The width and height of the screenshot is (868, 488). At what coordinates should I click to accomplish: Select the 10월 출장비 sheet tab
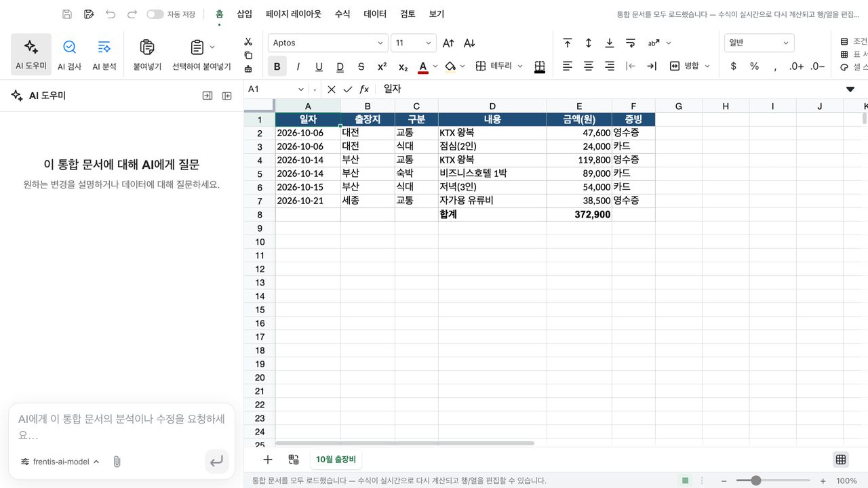[x=336, y=460]
